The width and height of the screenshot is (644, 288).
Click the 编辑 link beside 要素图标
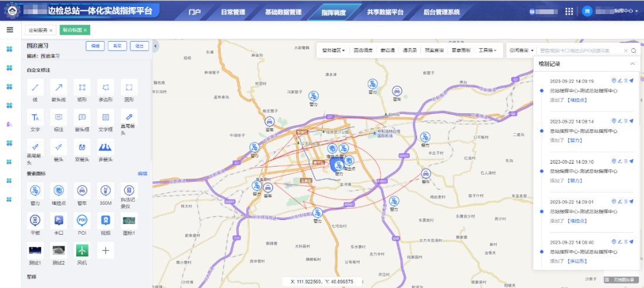(x=142, y=174)
